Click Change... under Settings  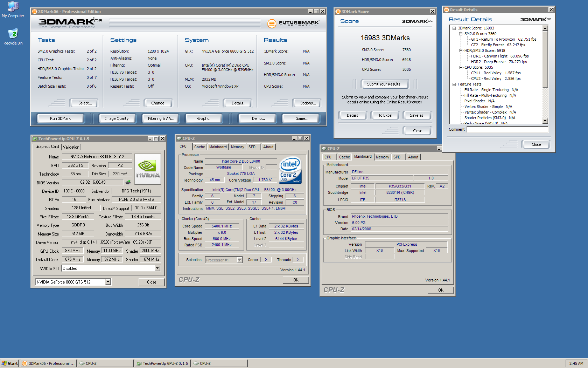(x=159, y=103)
